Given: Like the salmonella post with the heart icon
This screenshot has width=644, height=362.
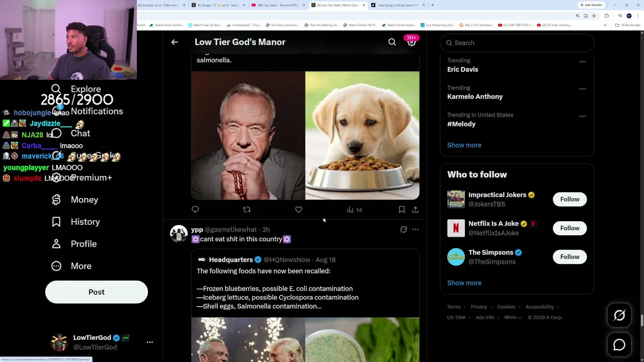Looking at the screenshot, I should pos(298,210).
